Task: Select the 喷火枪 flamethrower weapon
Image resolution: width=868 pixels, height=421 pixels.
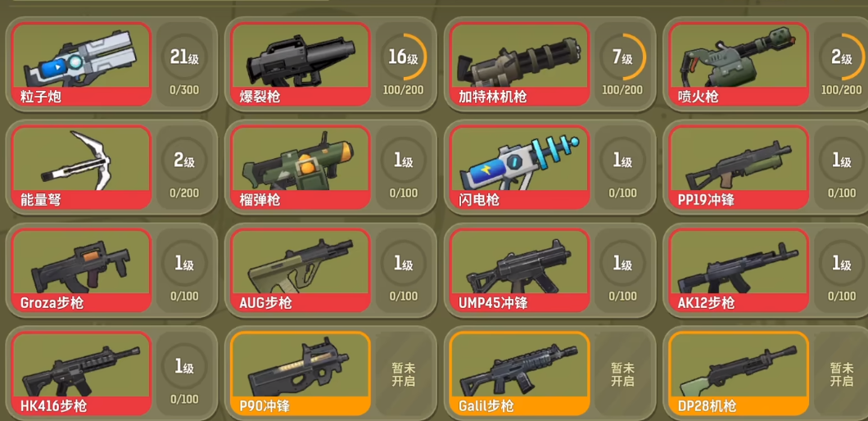Action: pos(739,64)
